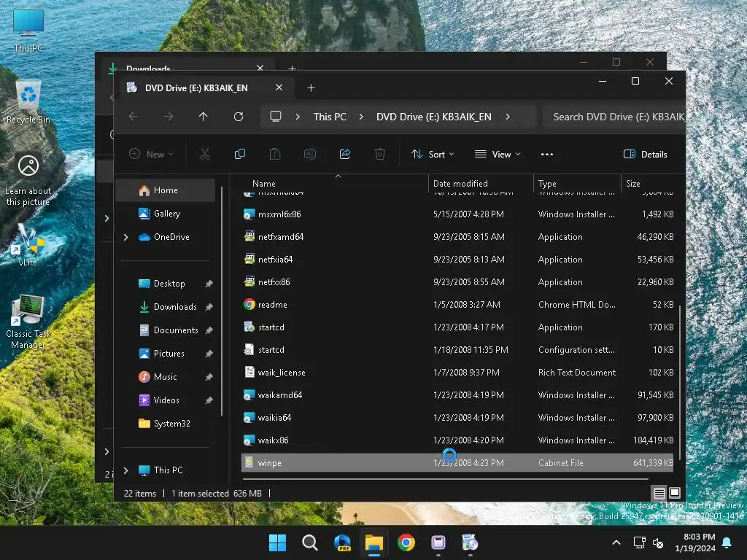This screenshot has width=747, height=560.
Task: Click the PC monitor icon in address bar
Action: pyautogui.click(x=275, y=117)
